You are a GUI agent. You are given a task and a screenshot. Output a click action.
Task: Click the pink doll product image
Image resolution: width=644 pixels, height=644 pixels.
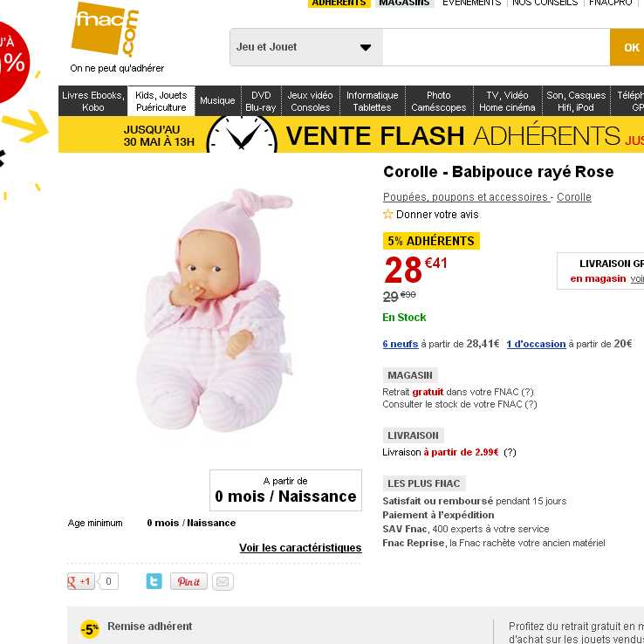[215, 311]
